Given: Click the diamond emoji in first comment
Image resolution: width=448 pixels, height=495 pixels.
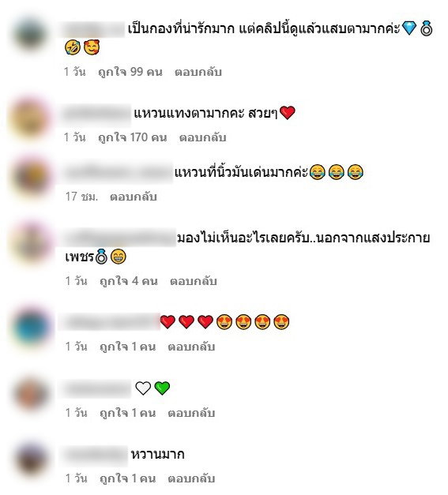Looking at the screenshot, I should (x=409, y=28).
